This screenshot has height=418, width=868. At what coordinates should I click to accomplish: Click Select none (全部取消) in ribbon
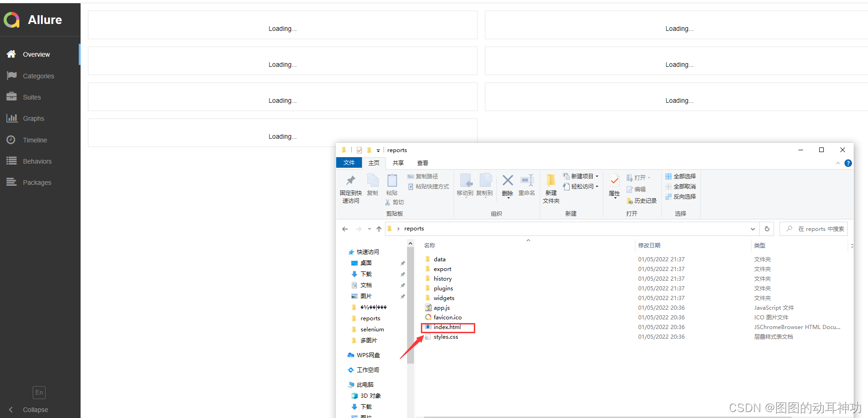[681, 187]
